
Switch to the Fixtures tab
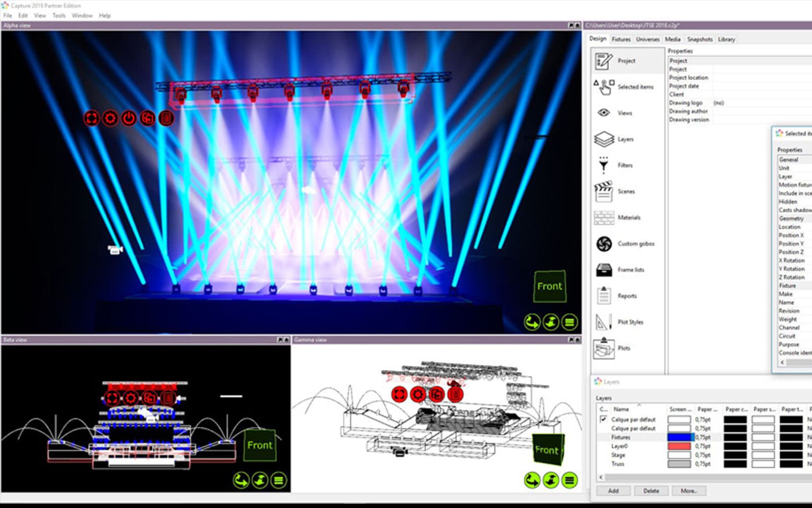tap(621, 39)
